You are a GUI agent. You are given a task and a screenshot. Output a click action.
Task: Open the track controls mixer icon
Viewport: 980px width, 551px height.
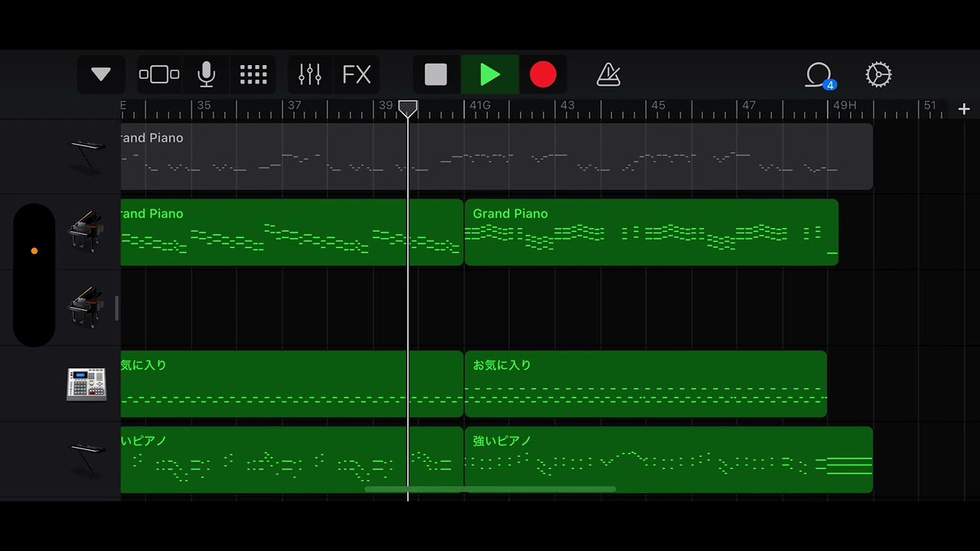[310, 74]
